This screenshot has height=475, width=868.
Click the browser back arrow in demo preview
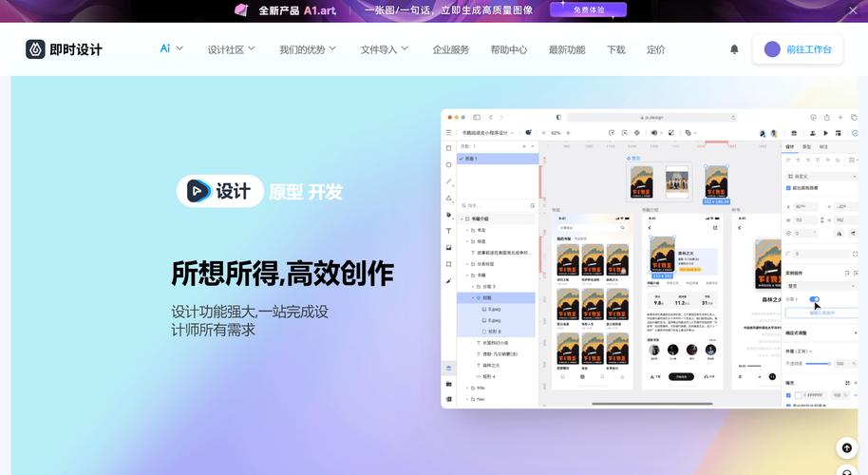click(x=490, y=118)
